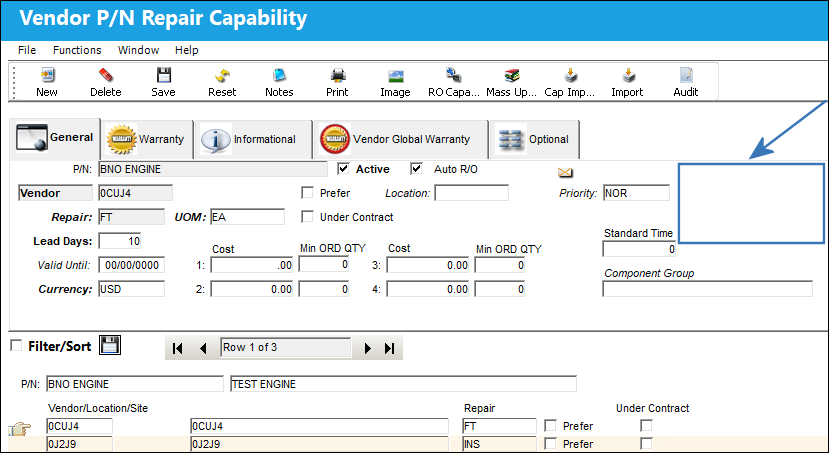Go to the previous row arrow
This screenshot has width=829, height=453.
pos(203,348)
